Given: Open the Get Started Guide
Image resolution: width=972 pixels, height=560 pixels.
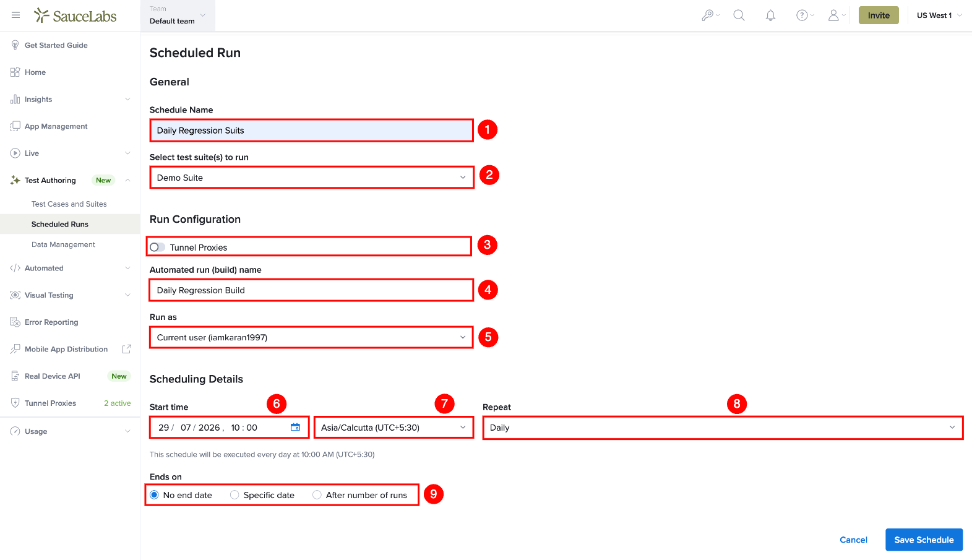Looking at the screenshot, I should [56, 45].
